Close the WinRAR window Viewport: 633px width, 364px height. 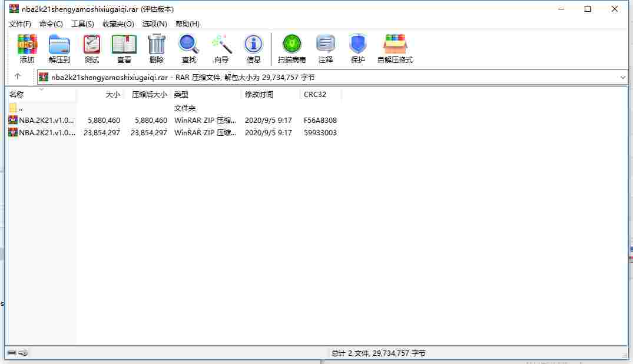614,9
